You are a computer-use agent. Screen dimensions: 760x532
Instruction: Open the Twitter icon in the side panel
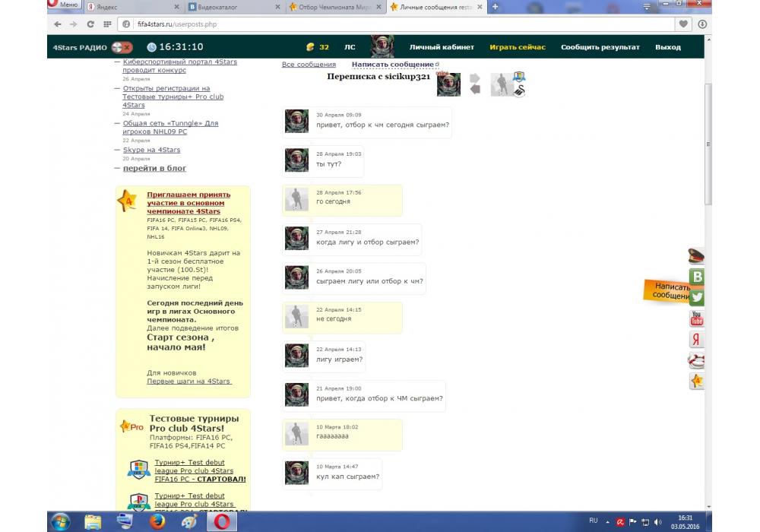coord(696,298)
